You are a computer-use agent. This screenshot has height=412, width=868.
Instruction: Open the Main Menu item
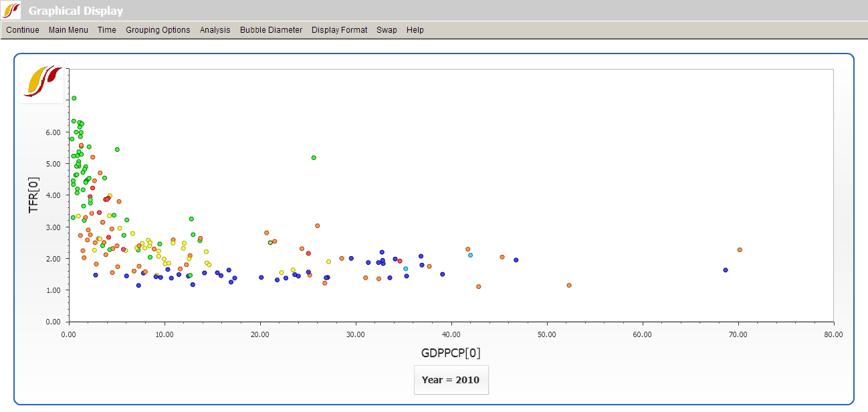coord(68,29)
